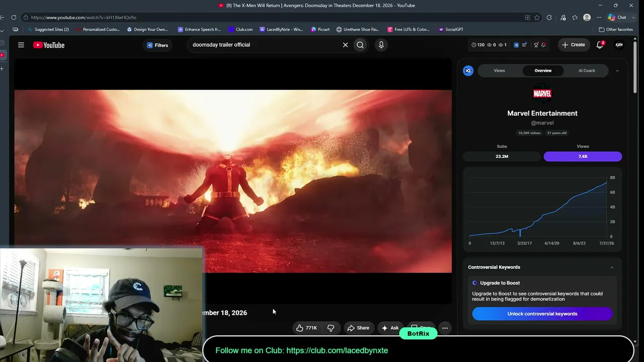The image size is (644, 362).
Task: Open the vidIQ alert bell in the stats bar
Action: point(543,45)
